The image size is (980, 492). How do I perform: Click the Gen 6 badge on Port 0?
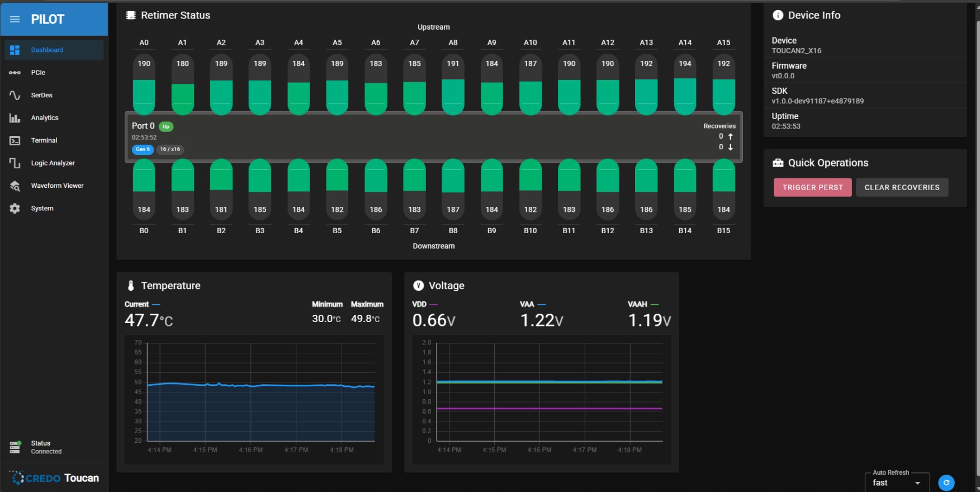[143, 149]
